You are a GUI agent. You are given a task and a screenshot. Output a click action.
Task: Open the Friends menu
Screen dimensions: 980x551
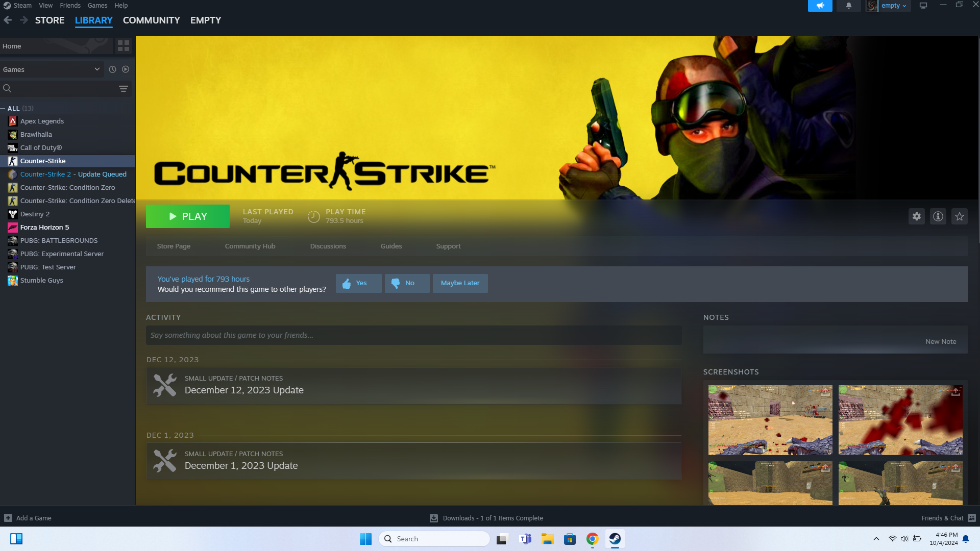[x=70, y=6]
